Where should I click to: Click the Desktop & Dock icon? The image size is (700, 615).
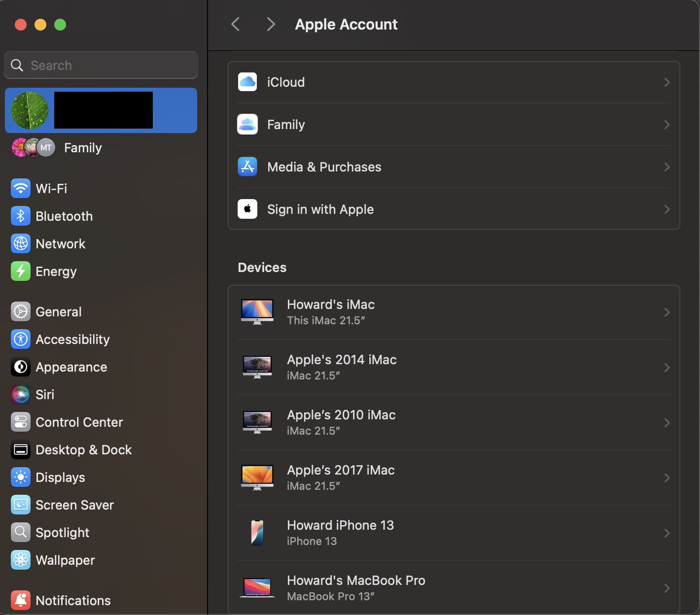coord(21,449)
